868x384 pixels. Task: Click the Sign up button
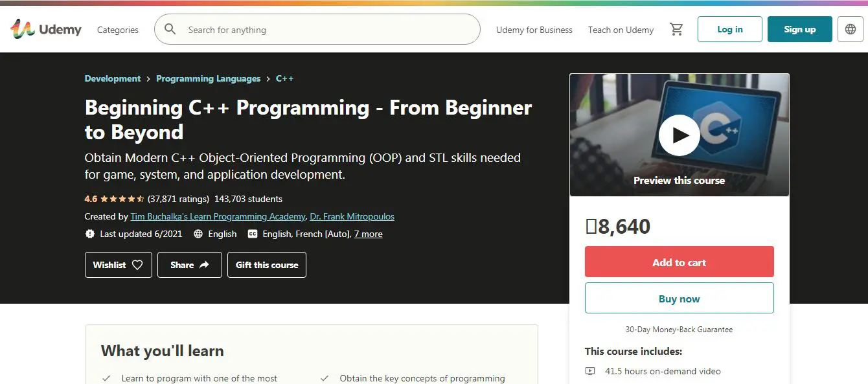coord(799,29)
